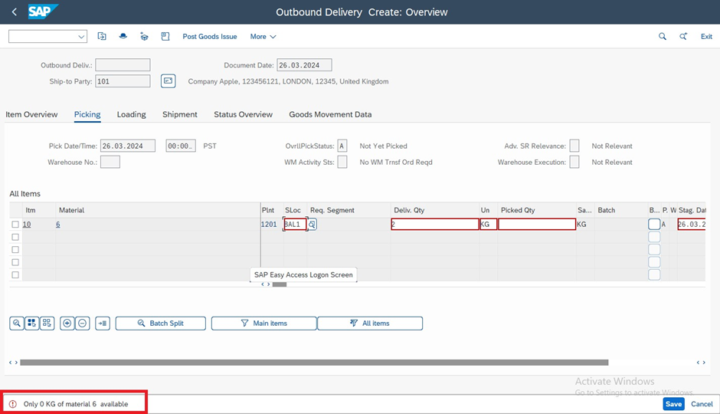The height and width of the screenshot is (414, 720).
Task: Click the Warehouse Execution field
Action: pos(574,162)
